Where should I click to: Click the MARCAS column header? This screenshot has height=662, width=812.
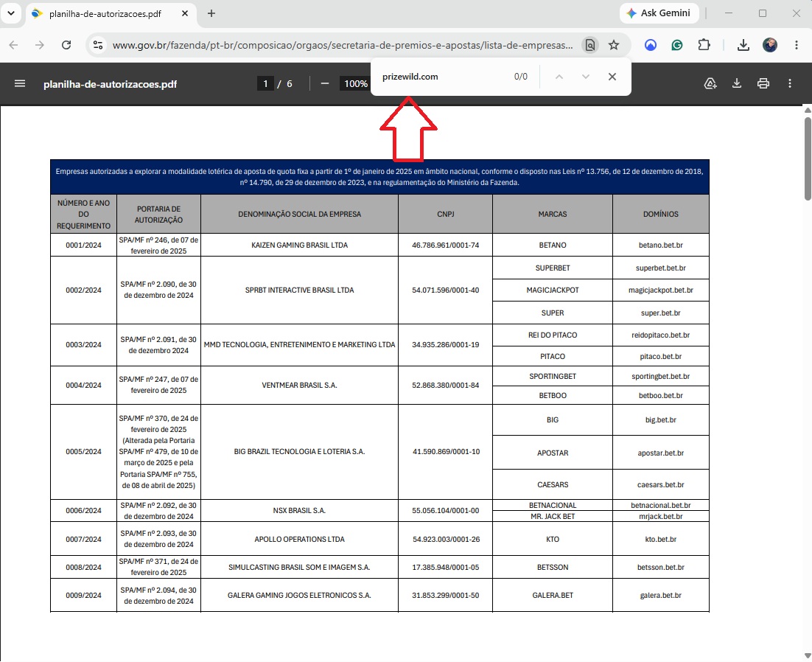(553, 214)
